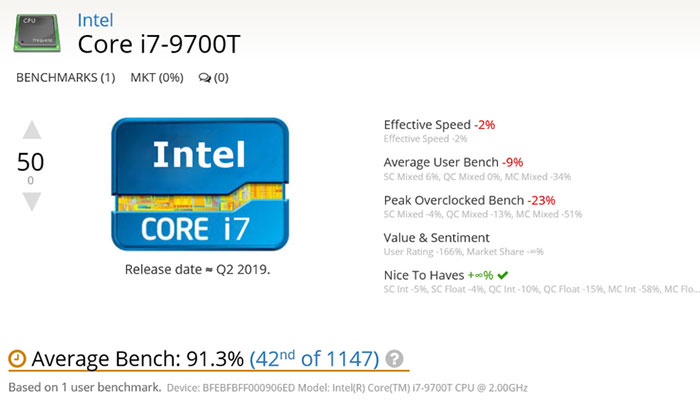700x403 pixels.
Task: Open the BENCHMARKS (1) tab
Action: tap(66, 78)
